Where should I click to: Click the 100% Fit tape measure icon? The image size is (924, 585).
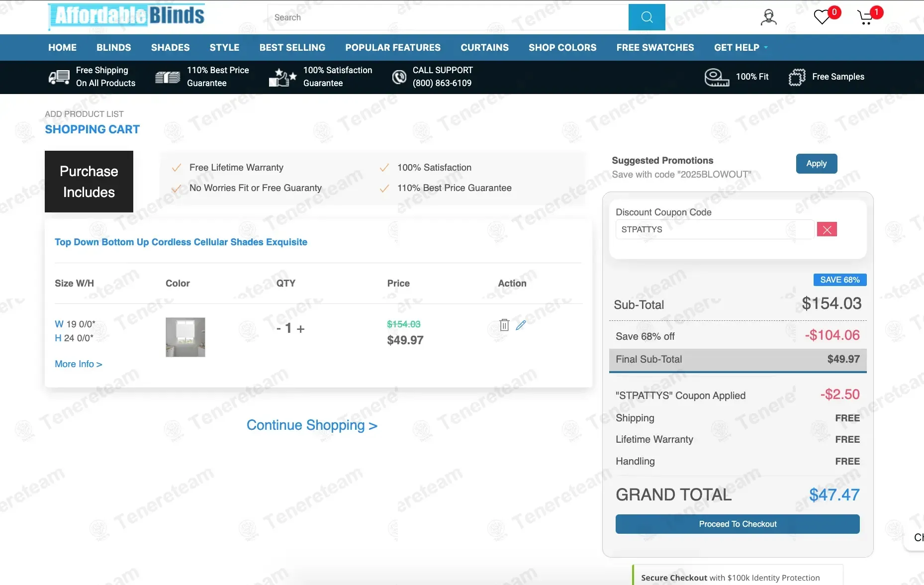717,77
